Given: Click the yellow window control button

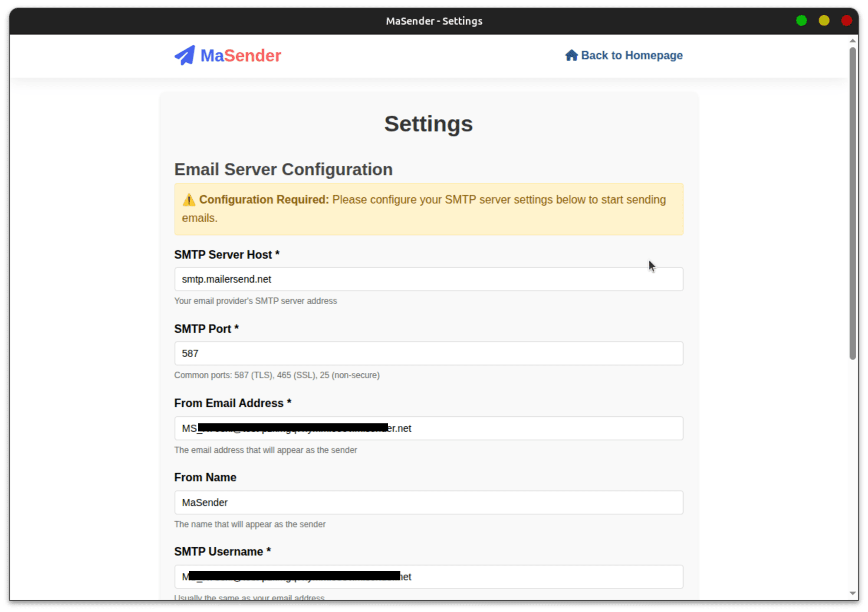Looking at the screenshot, I should click(x=824, y=20).
